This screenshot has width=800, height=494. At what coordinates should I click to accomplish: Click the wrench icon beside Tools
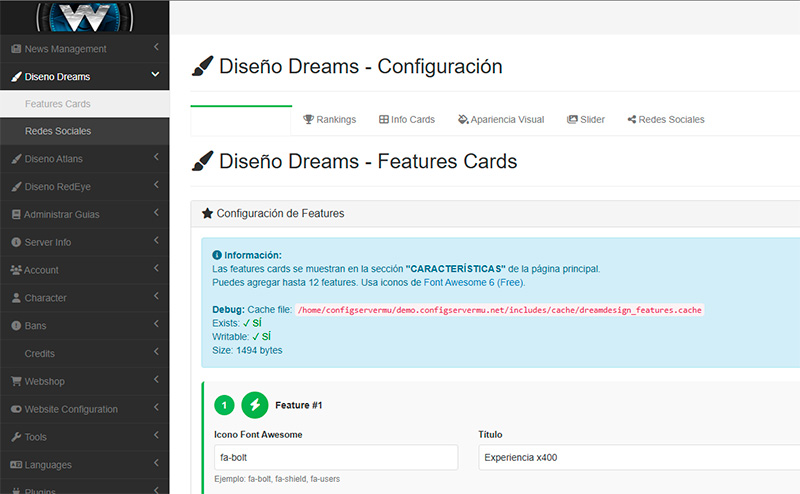16,437
